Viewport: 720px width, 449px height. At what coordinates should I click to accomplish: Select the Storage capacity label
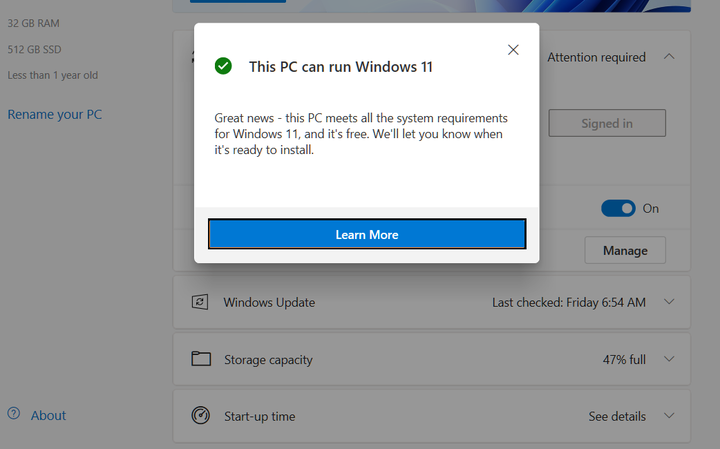(268, 359)
